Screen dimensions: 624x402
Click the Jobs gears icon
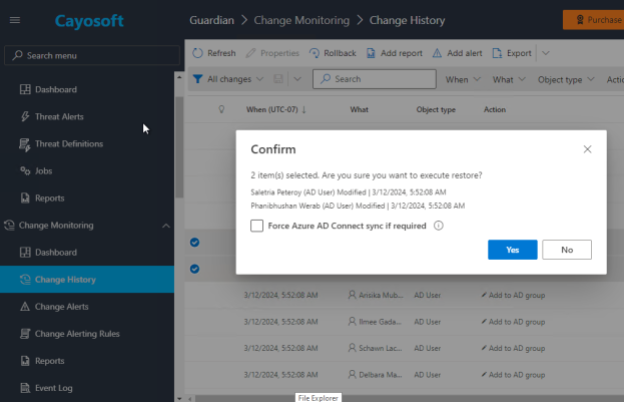coord(25,171)
